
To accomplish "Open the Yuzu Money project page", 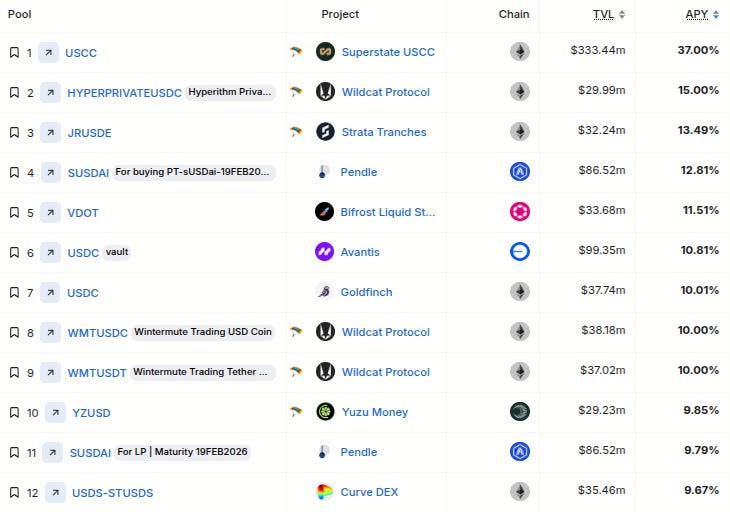I will pyautogui.click(x=375, y=412).
